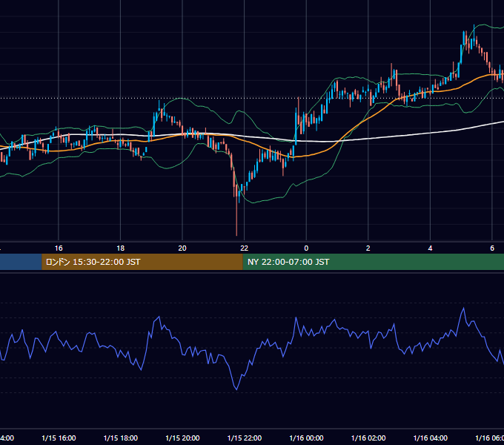Click the blue session segment before London
The width and height of the screenshot is (504, 445).
(x=21, y=262)
